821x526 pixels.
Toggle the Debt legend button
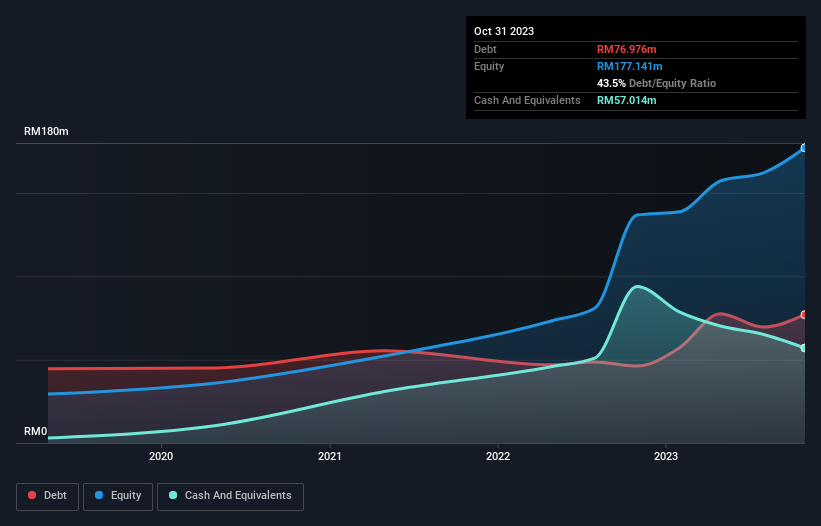48,496
